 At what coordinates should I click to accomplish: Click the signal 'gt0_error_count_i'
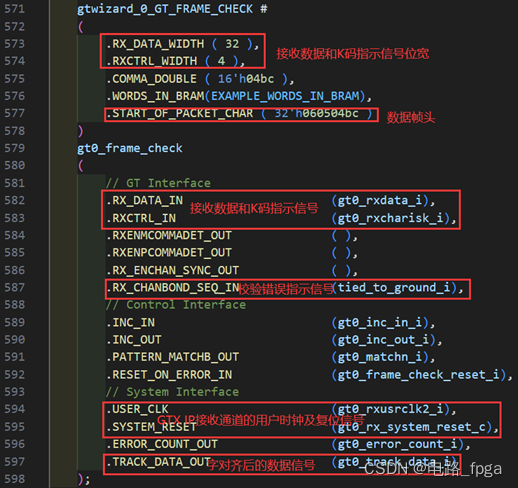coord(397,444)
